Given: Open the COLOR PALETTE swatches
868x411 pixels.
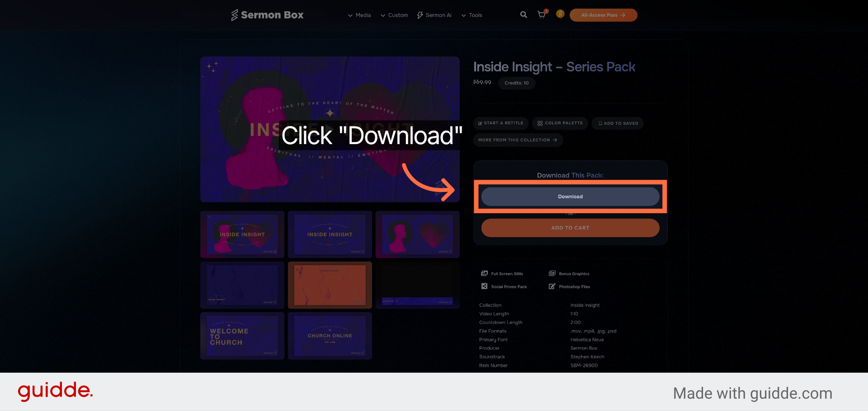Looking at the screenshot, I should [560, 123].
